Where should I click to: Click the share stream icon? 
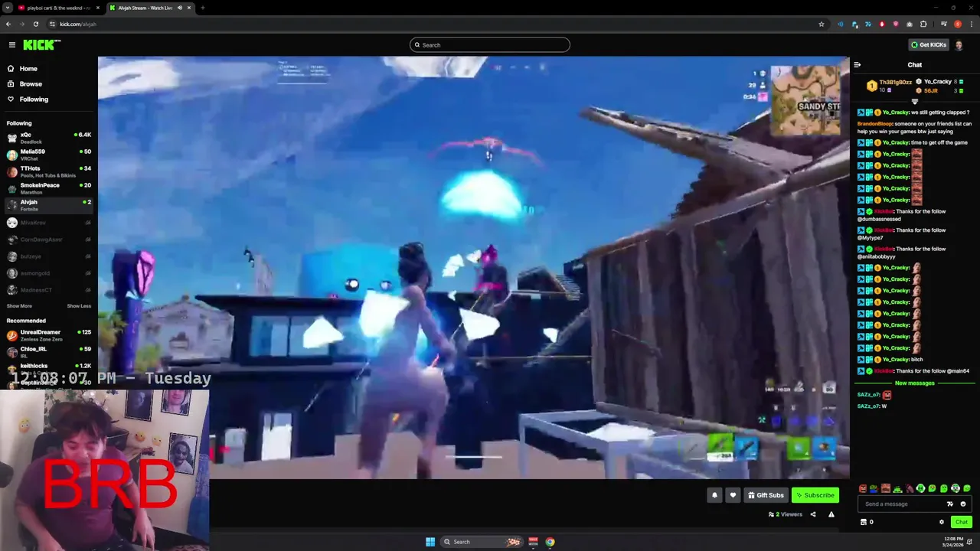pyautogui.click(x=813, y=514)
